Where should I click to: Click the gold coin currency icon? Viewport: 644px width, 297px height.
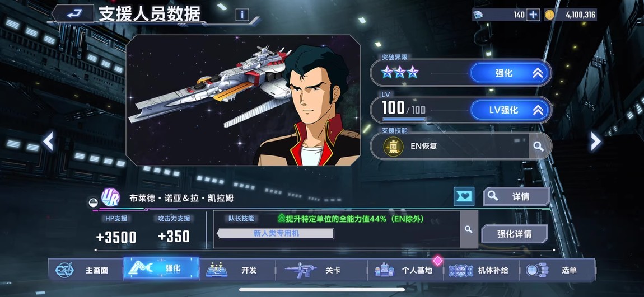click(549, 15)
